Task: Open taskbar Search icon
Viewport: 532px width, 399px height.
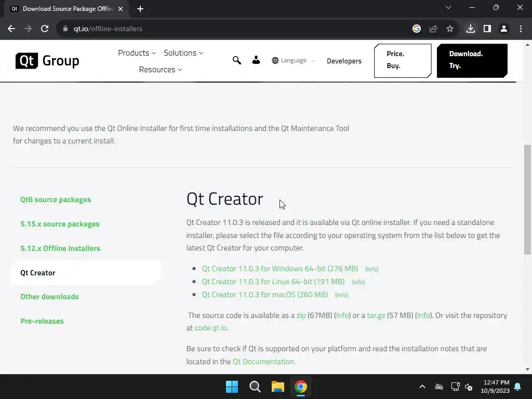Action: (x=255, y=387)
